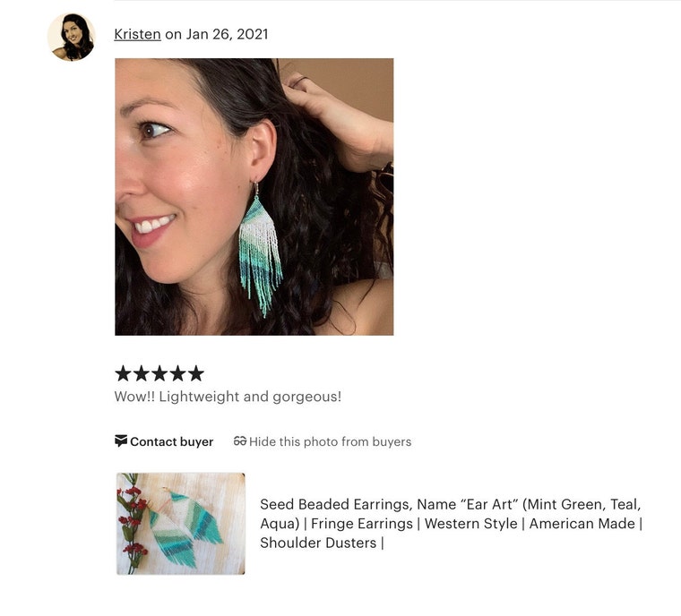Click the fifth rating star
The height and width of the screenshot is (616, 681).
(196, 373)
